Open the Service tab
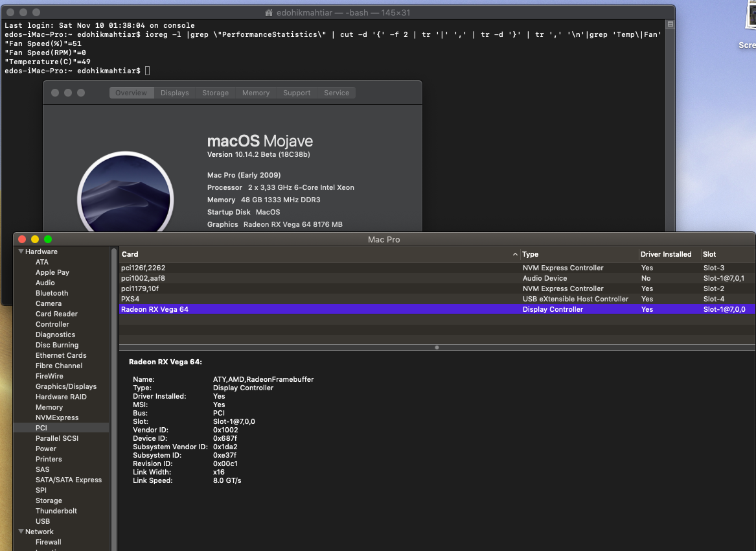 [336, 93]
